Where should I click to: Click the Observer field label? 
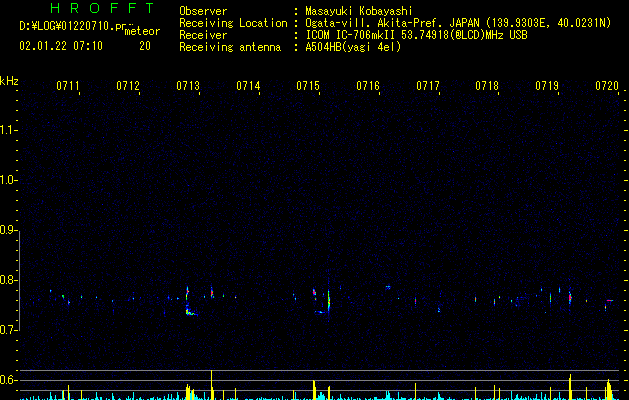(x=203, y=11)
